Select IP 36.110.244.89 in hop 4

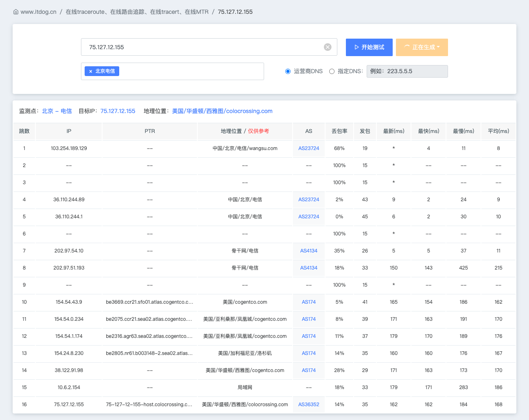[69, 200]
